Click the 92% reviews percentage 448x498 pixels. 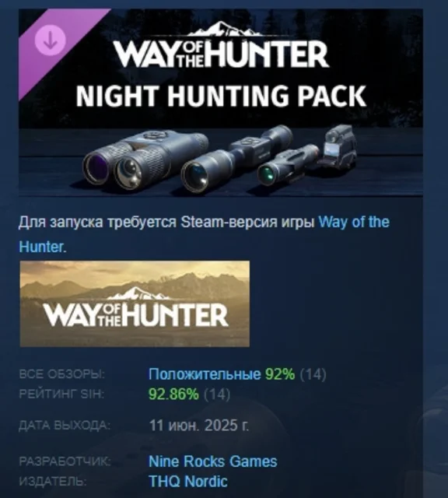point(280,374)
